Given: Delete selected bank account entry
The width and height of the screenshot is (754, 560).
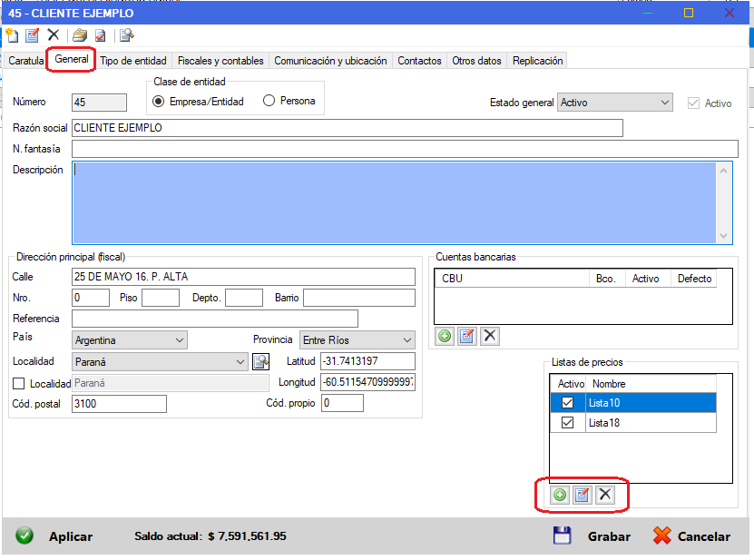Looking at the screenshot, I should 490,336.
